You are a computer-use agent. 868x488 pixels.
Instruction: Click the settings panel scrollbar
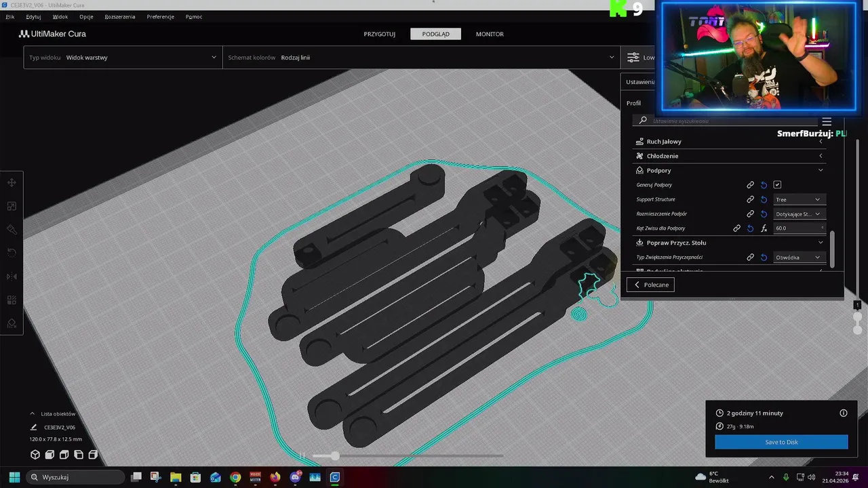[x=832, y=249]
